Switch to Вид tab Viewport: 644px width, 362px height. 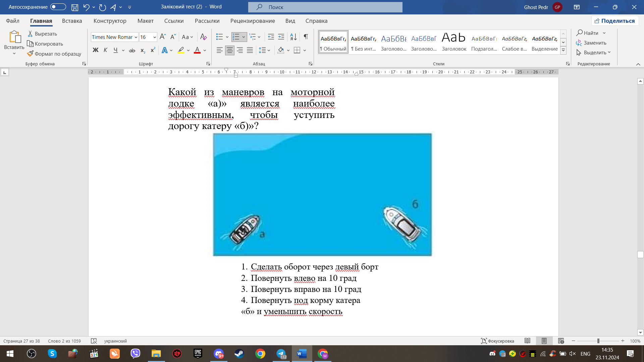290,21
